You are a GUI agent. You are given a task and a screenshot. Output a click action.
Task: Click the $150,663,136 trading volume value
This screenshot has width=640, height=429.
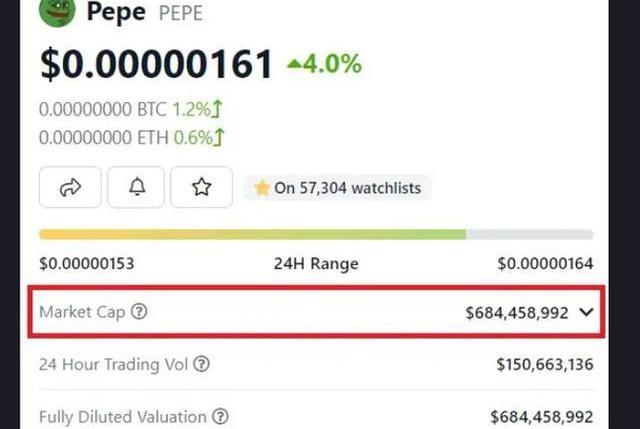(x=545, y=364)
